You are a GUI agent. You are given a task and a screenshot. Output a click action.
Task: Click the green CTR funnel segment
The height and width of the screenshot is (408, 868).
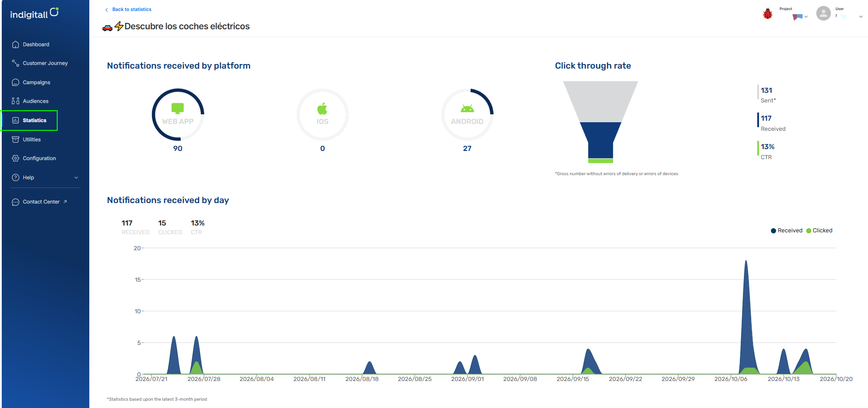point(600,161)
